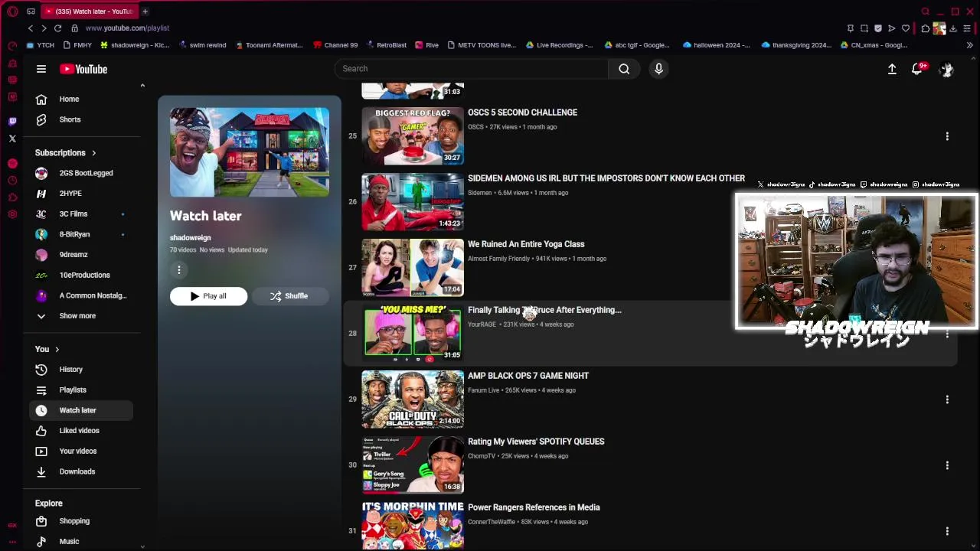Open swim rewind bookmark

(202, 45)
